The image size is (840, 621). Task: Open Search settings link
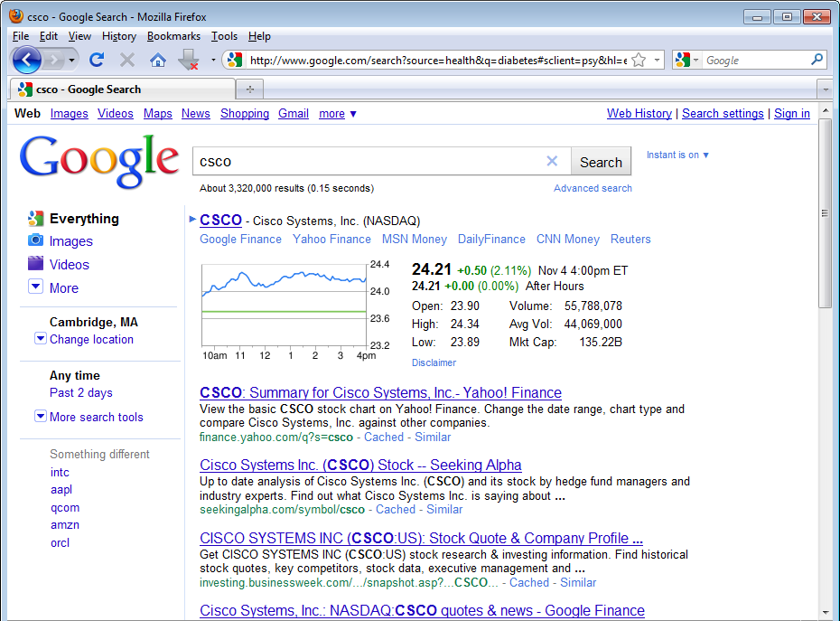coord(723,114)
